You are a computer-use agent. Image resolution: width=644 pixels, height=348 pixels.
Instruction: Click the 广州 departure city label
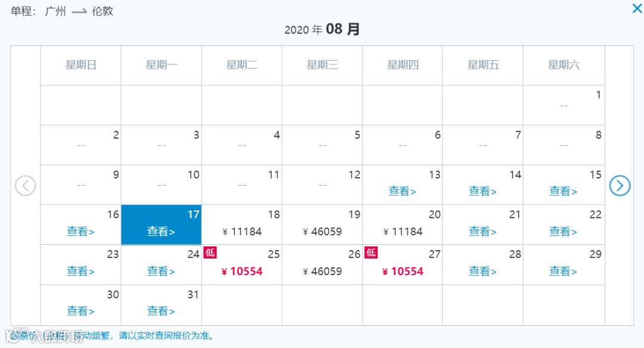click(55, 11)
